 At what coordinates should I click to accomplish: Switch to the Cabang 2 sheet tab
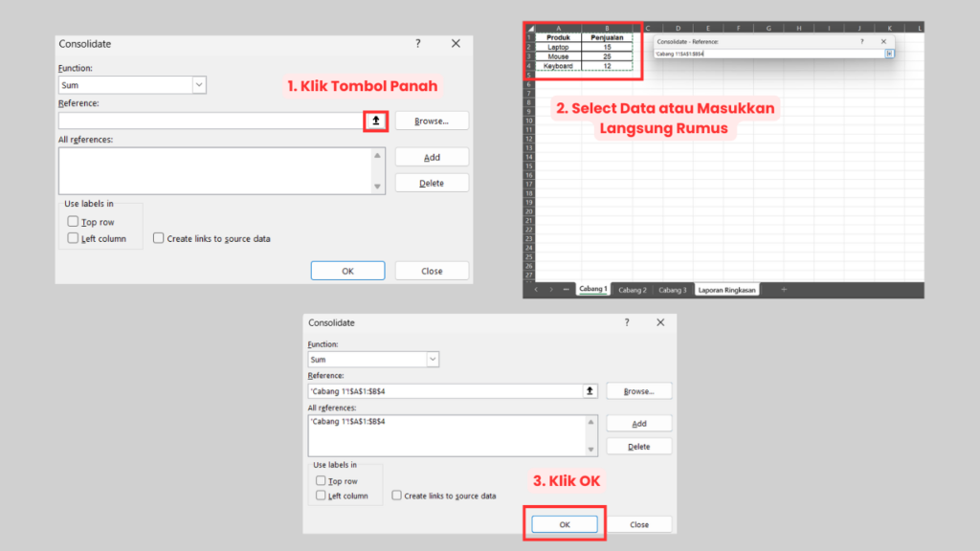coord(632,290)
